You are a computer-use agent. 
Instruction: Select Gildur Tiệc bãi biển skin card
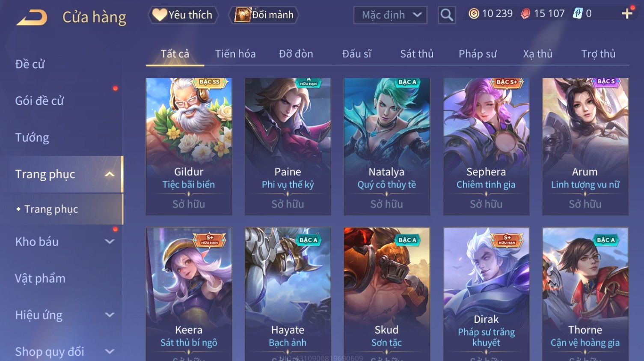(x=189, y=146)
